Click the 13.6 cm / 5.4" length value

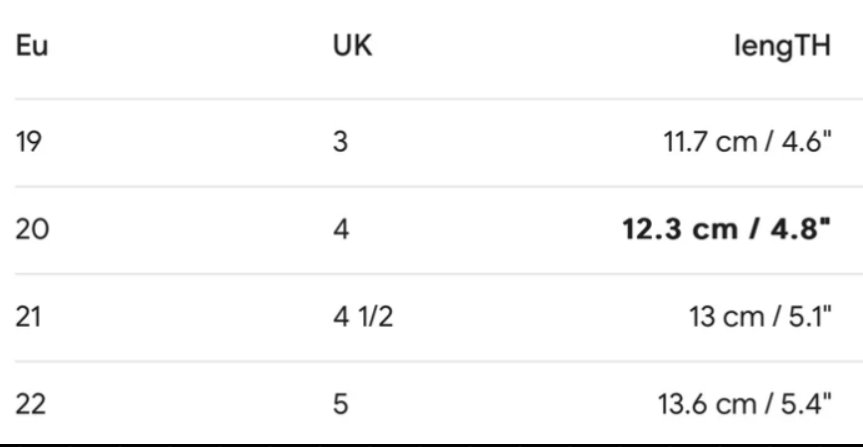coord(745,406)
